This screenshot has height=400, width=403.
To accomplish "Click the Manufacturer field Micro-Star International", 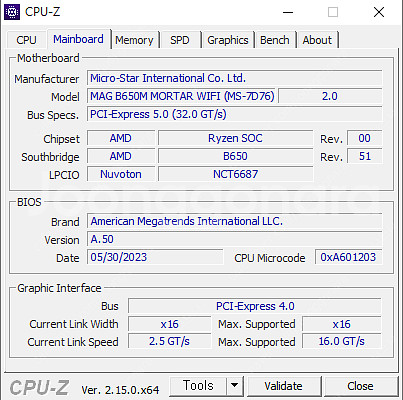I will pos(235,78).
